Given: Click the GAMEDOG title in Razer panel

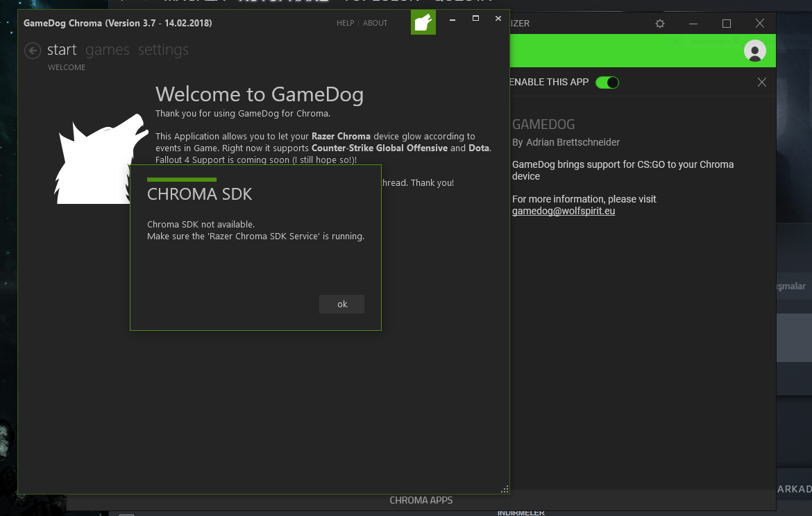Looking at the screenshot, I should click(543, 124).
